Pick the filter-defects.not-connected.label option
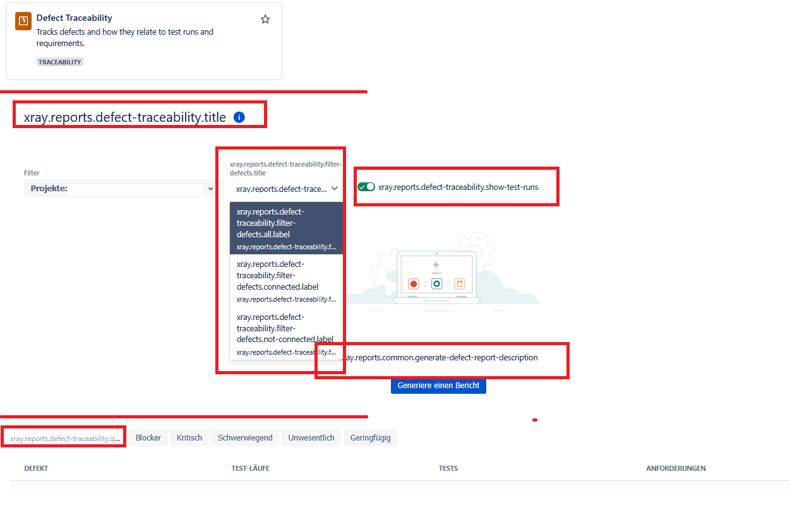 286,333
